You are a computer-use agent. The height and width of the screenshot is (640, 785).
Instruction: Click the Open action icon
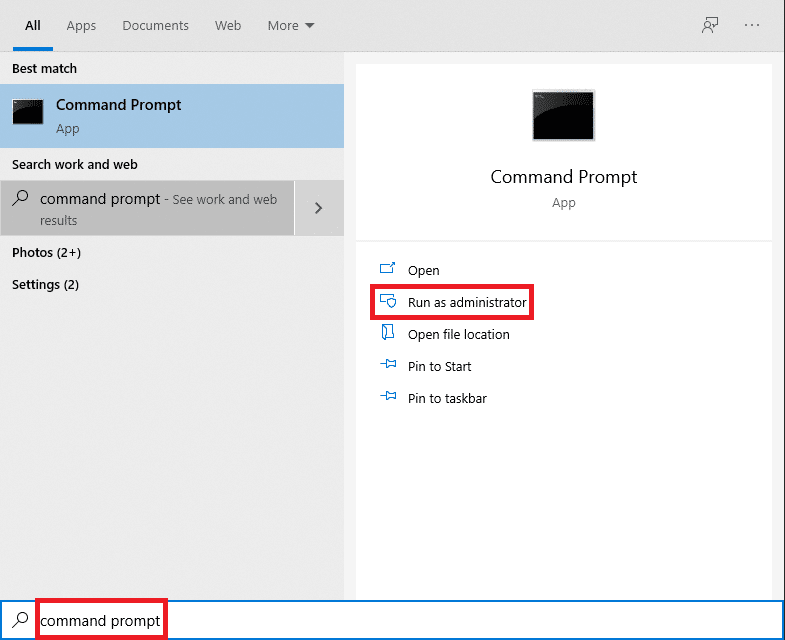coord(388,270)
